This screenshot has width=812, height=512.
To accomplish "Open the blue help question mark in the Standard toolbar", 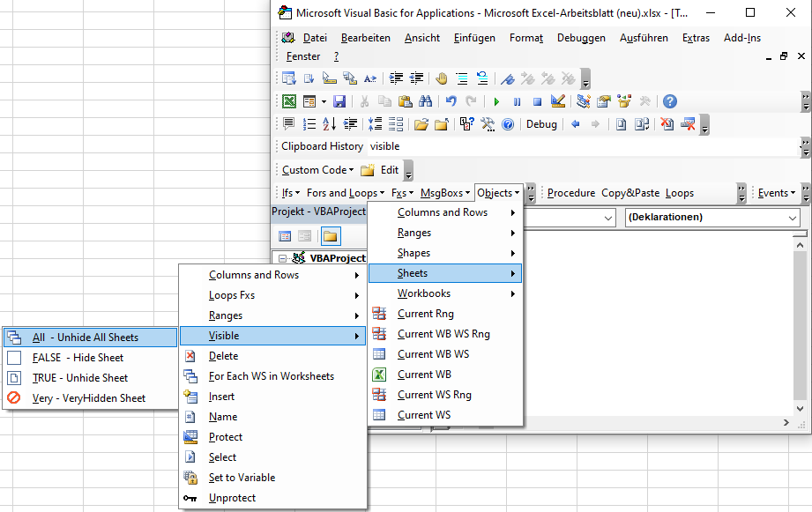I will coord(670,101).
